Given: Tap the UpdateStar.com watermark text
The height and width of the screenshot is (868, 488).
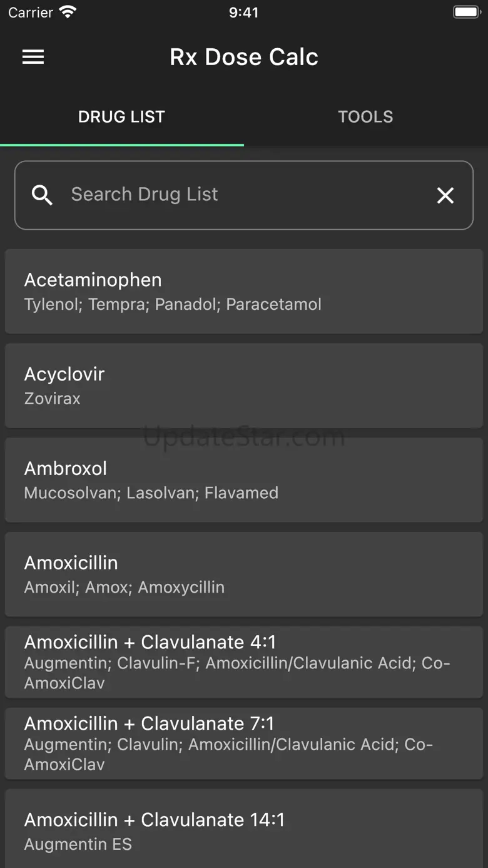Looking at the screenshot, I should tap(244, 437).
